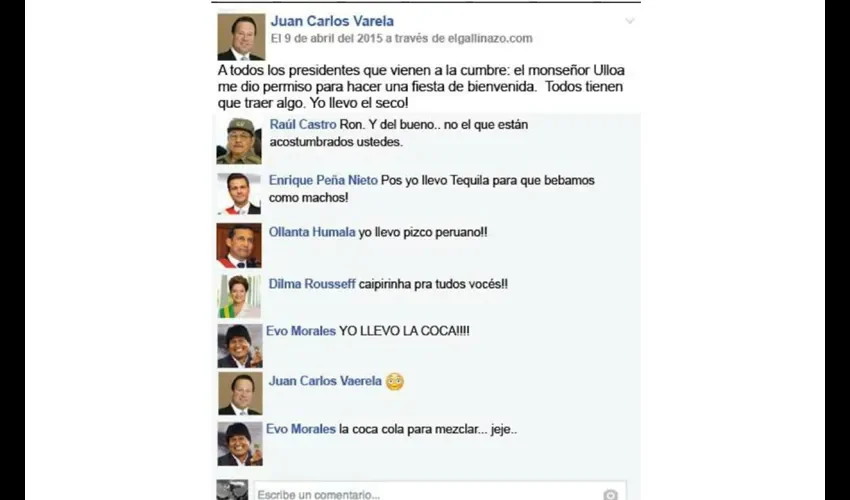
Task: Open Juan Carlos Vaerela commenter name link
Action: click(325, 381)
